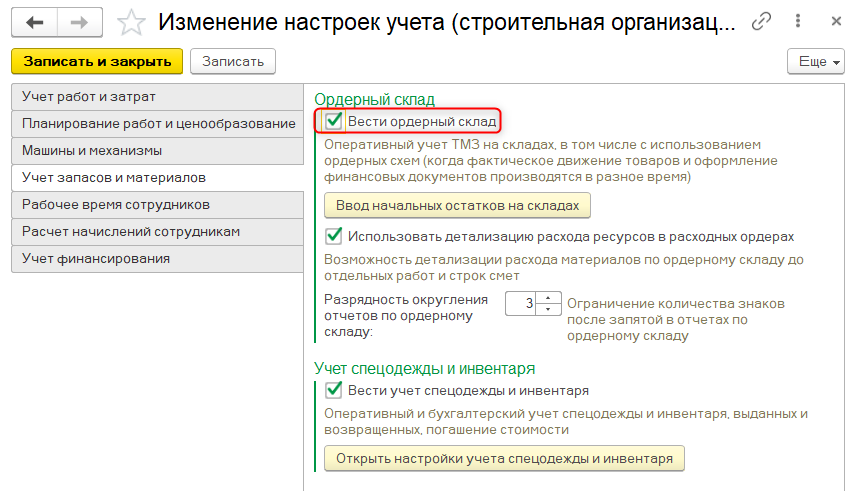845x491 pixels.
Task: Disable 'Вести учет спецодежды и инвентаря' checkbox
Action: pyautogui.click(x=334, y=390)
